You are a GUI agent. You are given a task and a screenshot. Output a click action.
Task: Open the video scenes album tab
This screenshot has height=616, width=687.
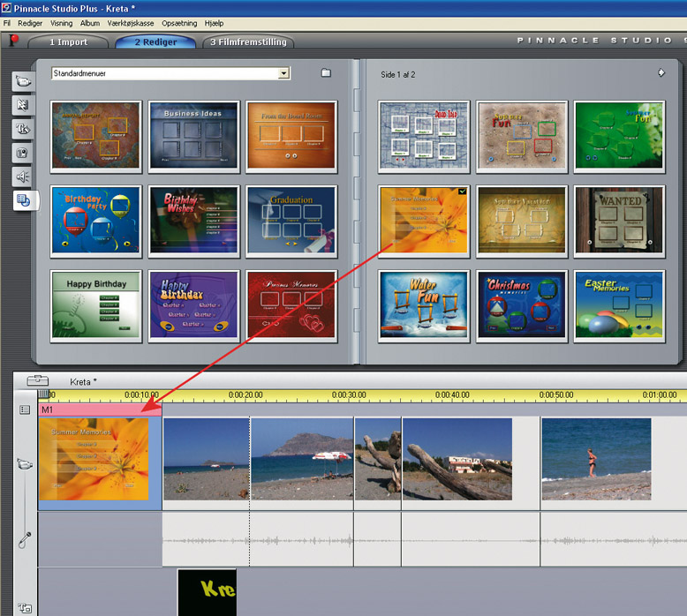23,81
